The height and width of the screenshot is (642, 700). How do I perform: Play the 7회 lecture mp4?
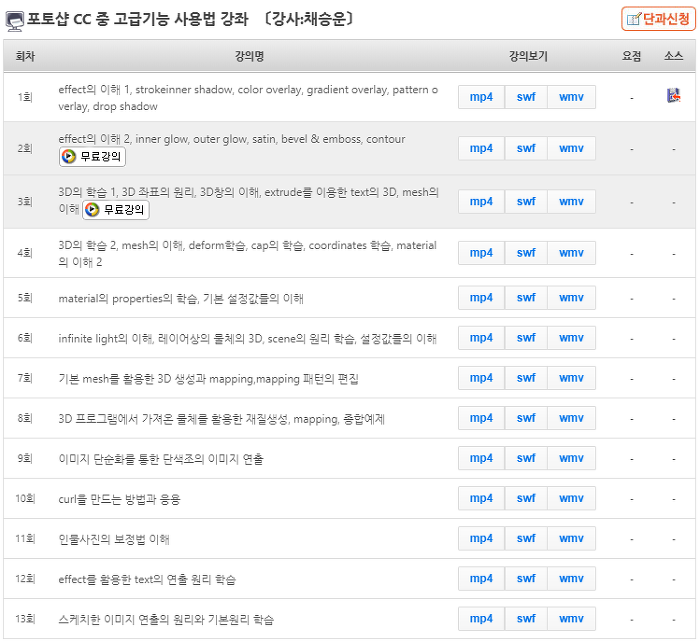481,378
